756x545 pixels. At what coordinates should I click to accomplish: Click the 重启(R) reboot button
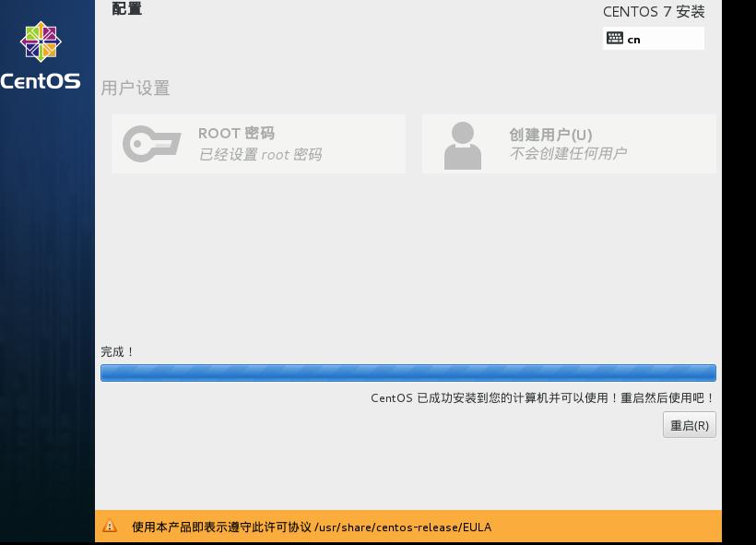[689, 425]
